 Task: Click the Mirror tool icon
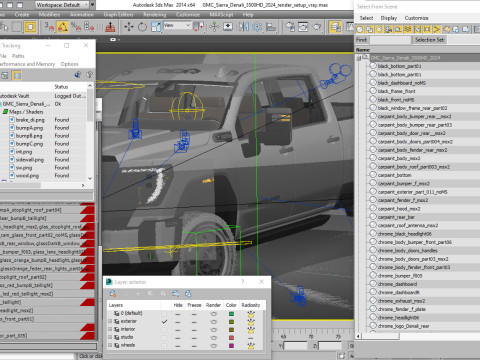click(x=244, y=27)
